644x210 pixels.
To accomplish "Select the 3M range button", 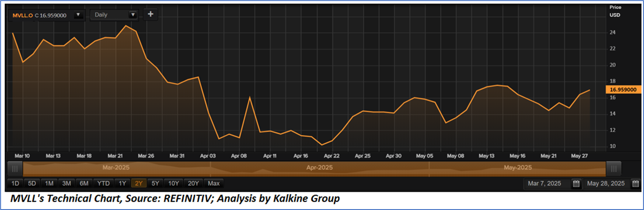I will [x=67, y=183].
